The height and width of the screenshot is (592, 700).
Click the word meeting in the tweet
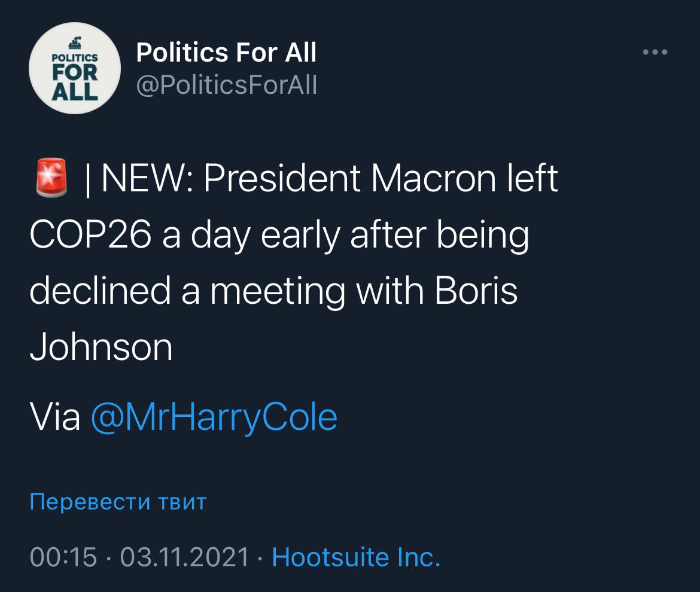pyautogui.click(x=278, y=291)
